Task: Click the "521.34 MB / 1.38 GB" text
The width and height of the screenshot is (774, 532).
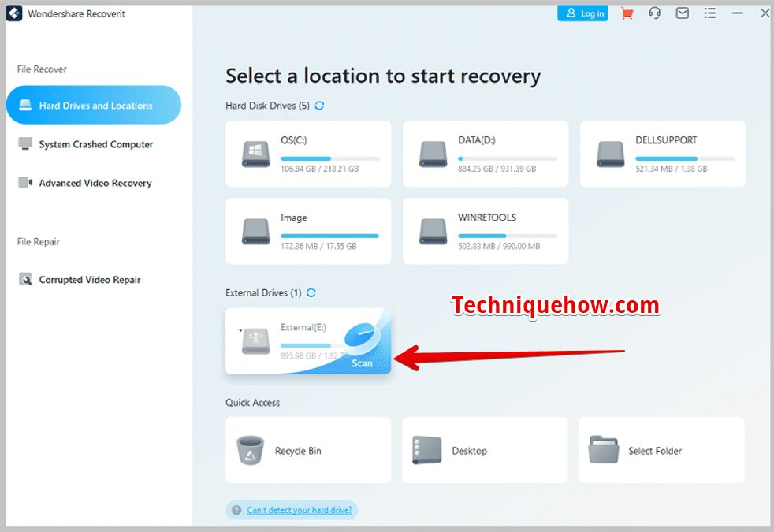Action: point(672,169)
